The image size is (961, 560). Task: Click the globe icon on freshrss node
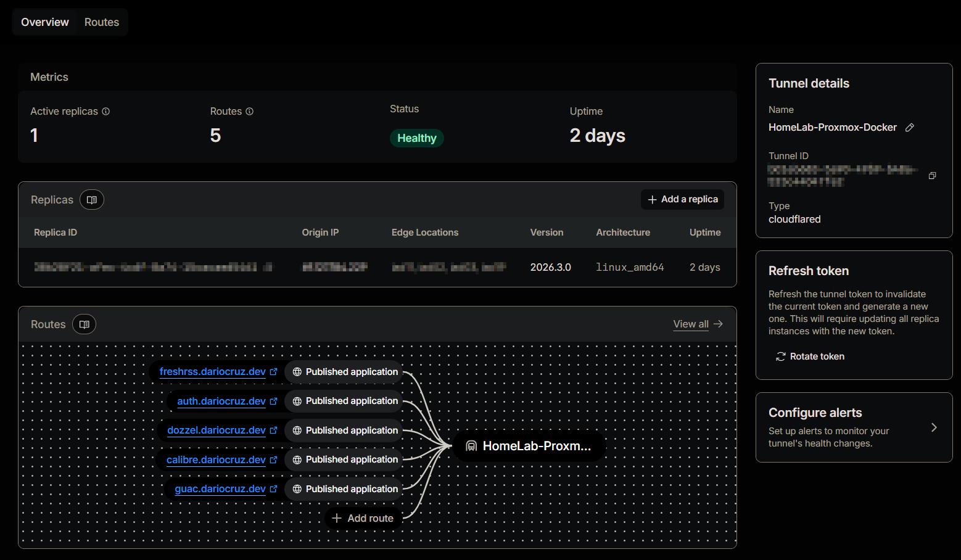[297, 372]
